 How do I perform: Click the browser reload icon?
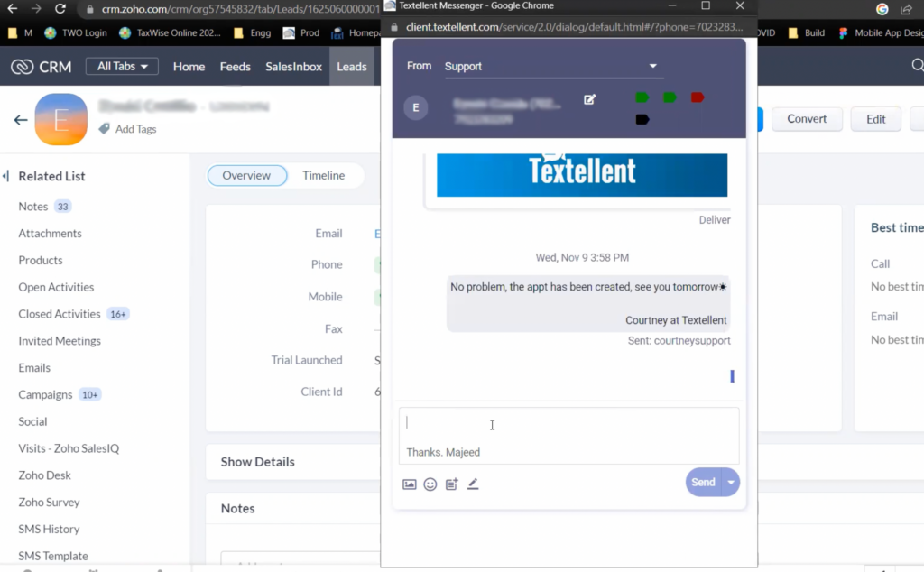click(60, 9)
